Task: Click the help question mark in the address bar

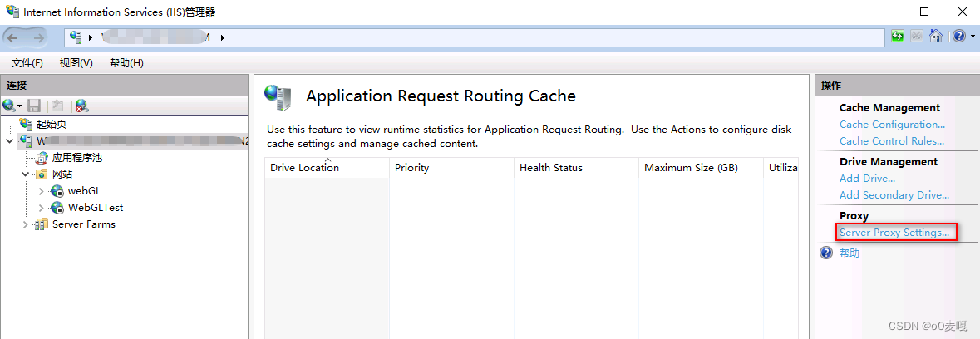Action: (959, 37)
